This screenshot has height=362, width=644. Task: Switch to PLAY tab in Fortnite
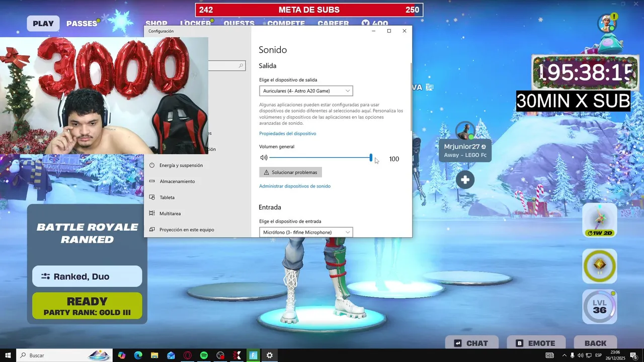coord(43,23)
